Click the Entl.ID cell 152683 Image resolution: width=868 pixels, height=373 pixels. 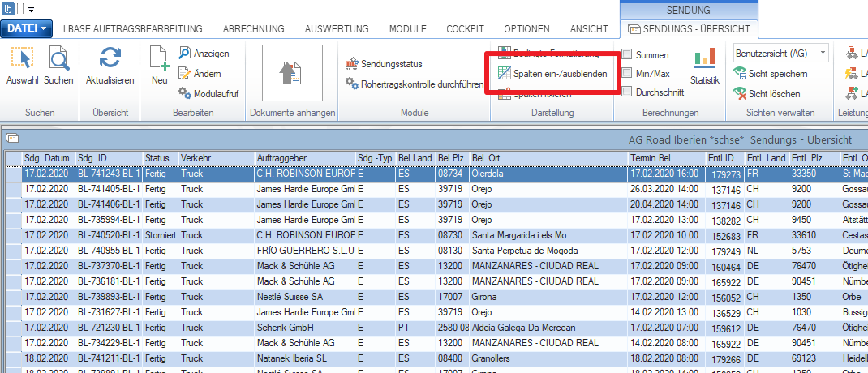tap(724, 235)
